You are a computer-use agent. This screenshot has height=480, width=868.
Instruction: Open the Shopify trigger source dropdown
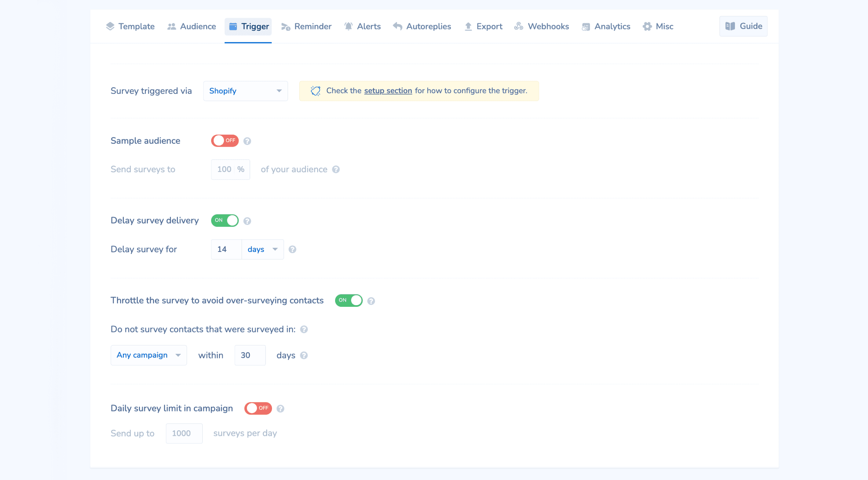tap(245, 91)
